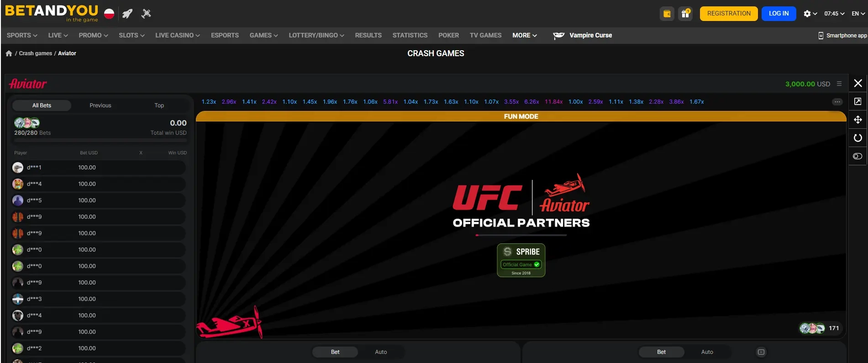
Task: Open TV GAMES section
Action: pyautogui.click(x=485, y=35)
